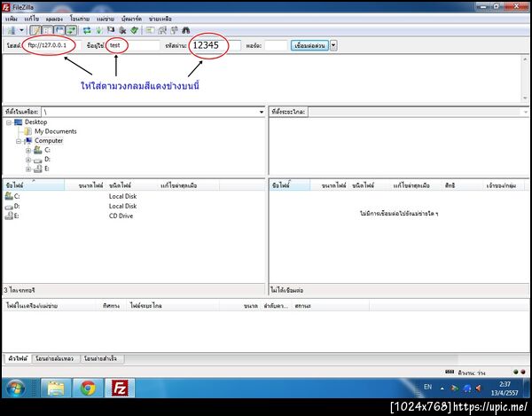Sort remote list by owner/group column header
The width and height of the screenshot is (532, 416).
[x=504, y=185]
